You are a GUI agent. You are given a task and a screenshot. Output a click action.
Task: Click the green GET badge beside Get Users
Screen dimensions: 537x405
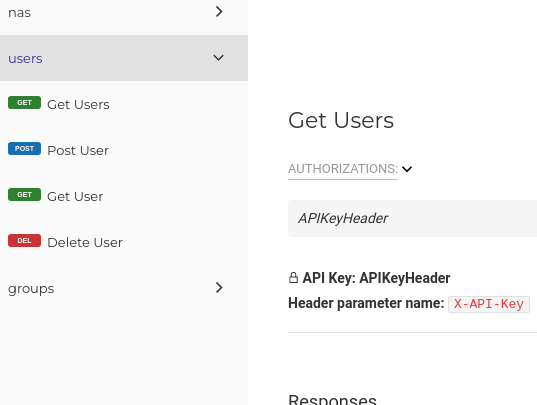(24, 103)
